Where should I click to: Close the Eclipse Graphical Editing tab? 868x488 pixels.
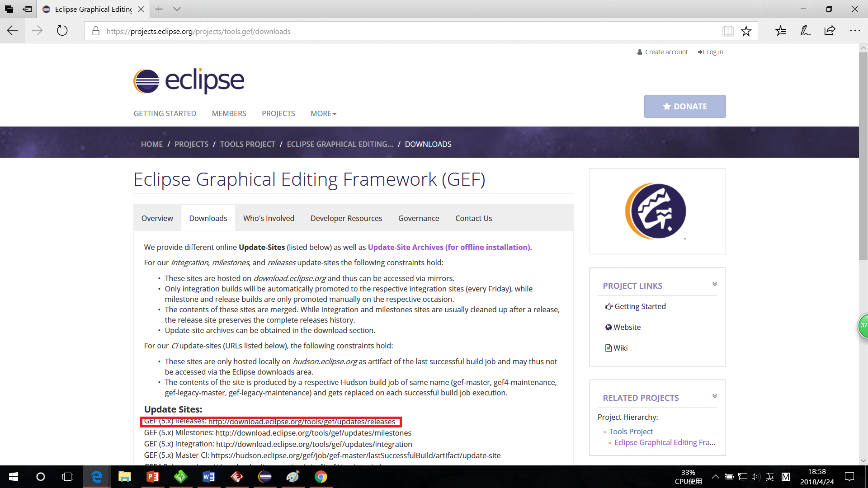(141, 9)
